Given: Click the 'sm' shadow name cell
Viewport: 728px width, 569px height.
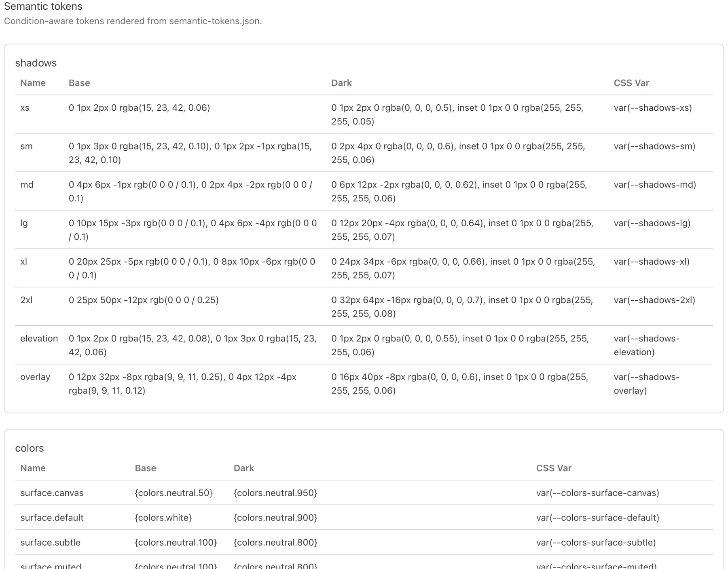Looking at the screenshot, I should point(26,146).
